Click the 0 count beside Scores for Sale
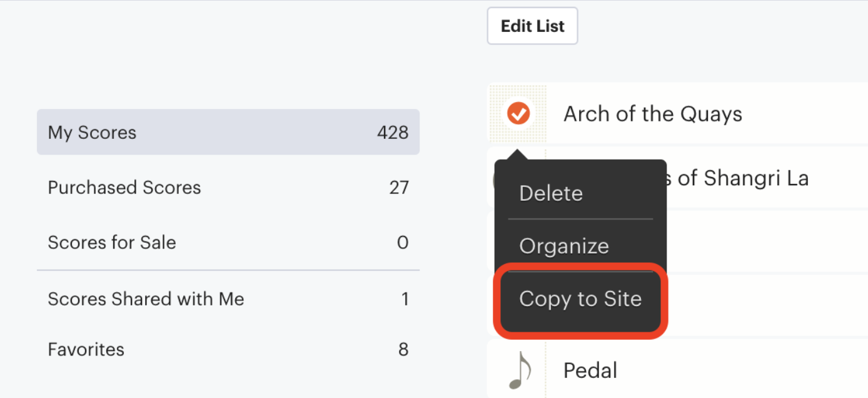The width and height of the screenshot is (868, 398). pos(403,243)
